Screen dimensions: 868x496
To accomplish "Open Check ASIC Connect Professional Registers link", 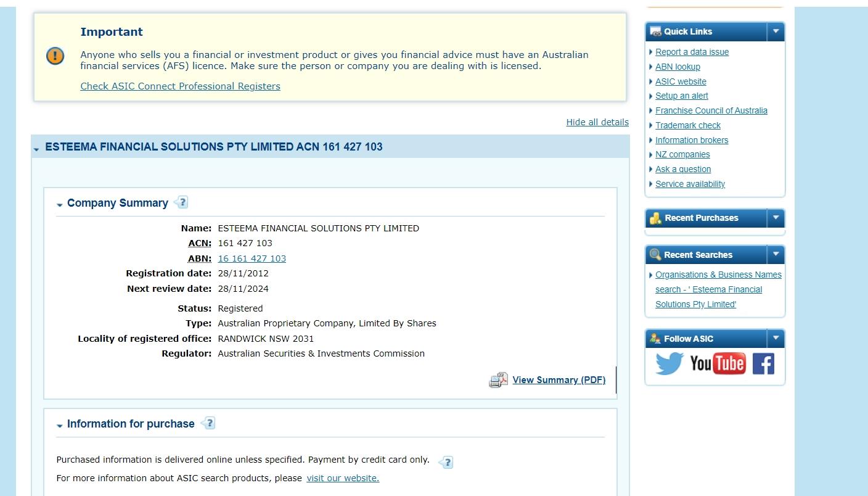I will 180,86.
